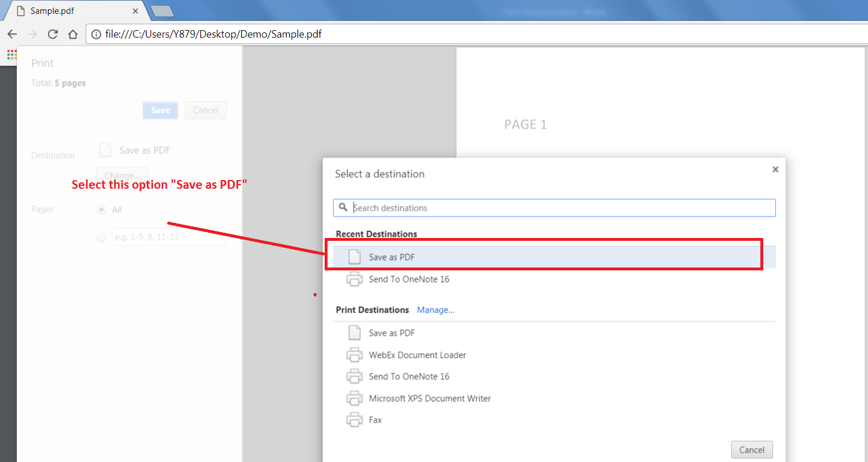Screen dimensions: 868x462
Task: Click the back navigation arrow
Action: click(x=12, y=34)
